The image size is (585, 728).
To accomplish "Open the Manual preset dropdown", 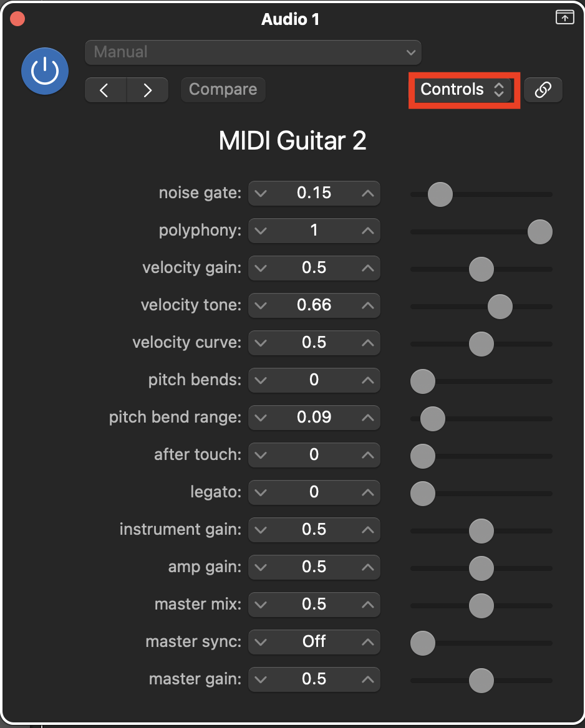I will click(x=253, y=52).
